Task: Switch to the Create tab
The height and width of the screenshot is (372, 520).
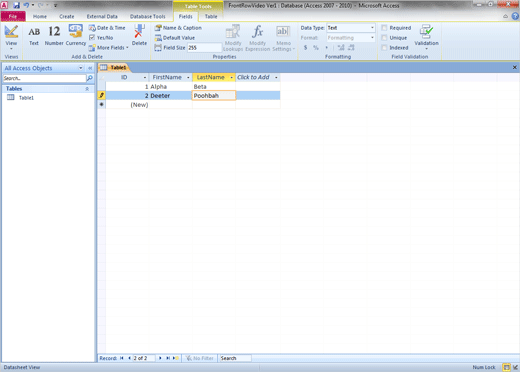Action: (x=67, y=16)
